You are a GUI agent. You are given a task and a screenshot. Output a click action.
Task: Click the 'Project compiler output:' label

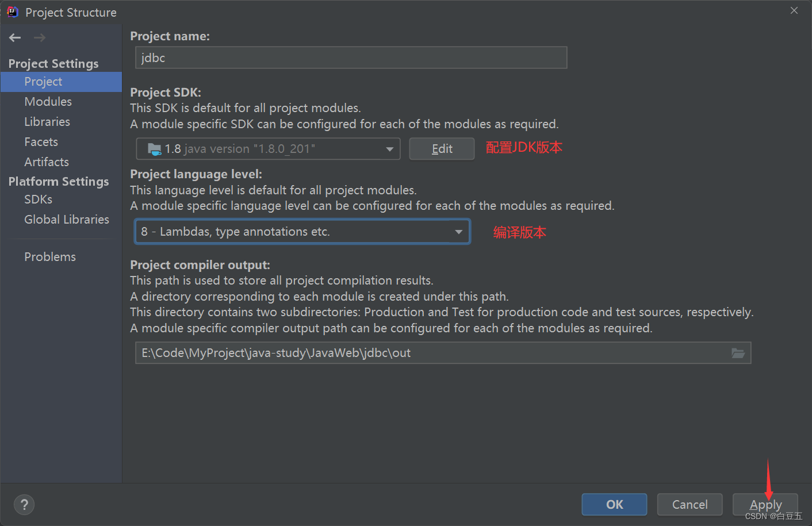(x=200, y=265)
